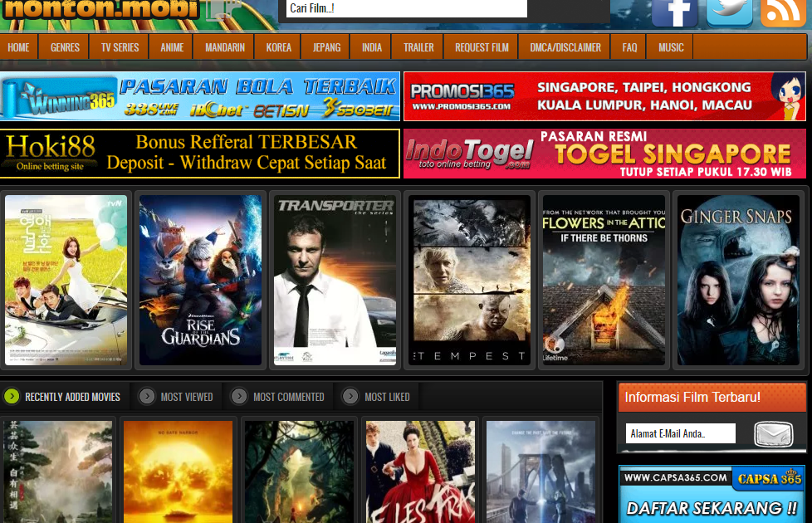Open the GENRES menu
Image resolution: width=812 pixels, height=523 pixels.
(65, 47)
